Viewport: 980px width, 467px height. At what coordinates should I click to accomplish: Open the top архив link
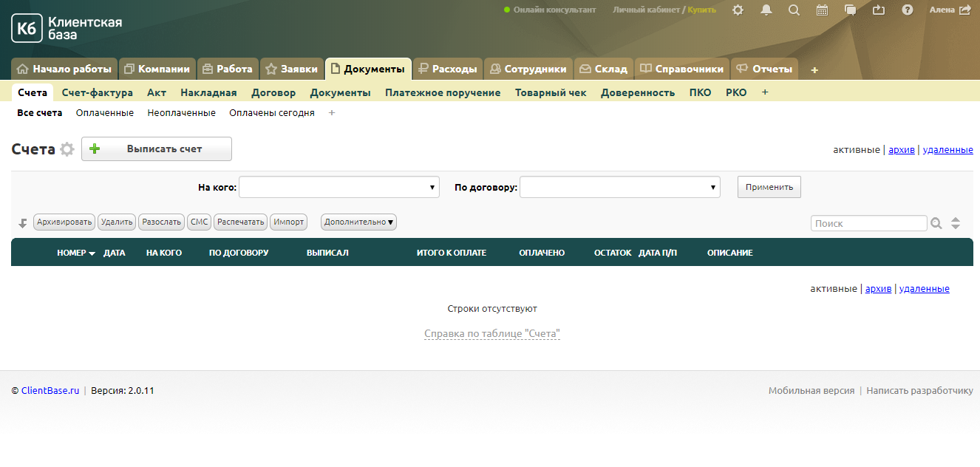tap(902, 149)
